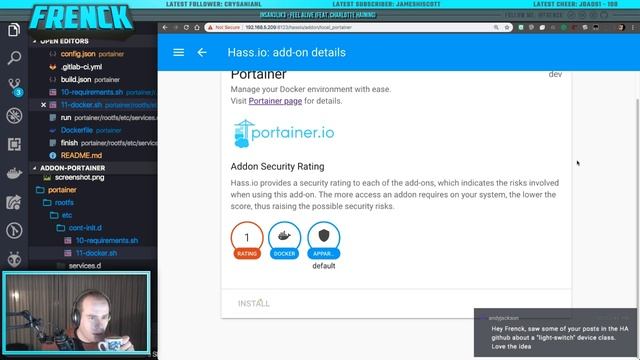The image size is (640, 360).
Task: Open the Docker whale icon in the activity bar
Action: click(14, 173)
